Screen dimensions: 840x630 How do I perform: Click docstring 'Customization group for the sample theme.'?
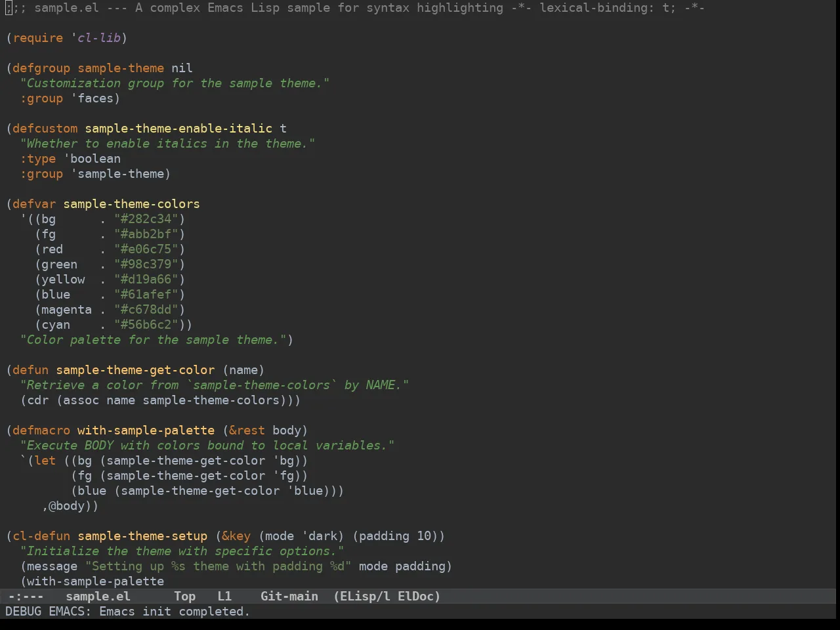(x=175, y=83)
